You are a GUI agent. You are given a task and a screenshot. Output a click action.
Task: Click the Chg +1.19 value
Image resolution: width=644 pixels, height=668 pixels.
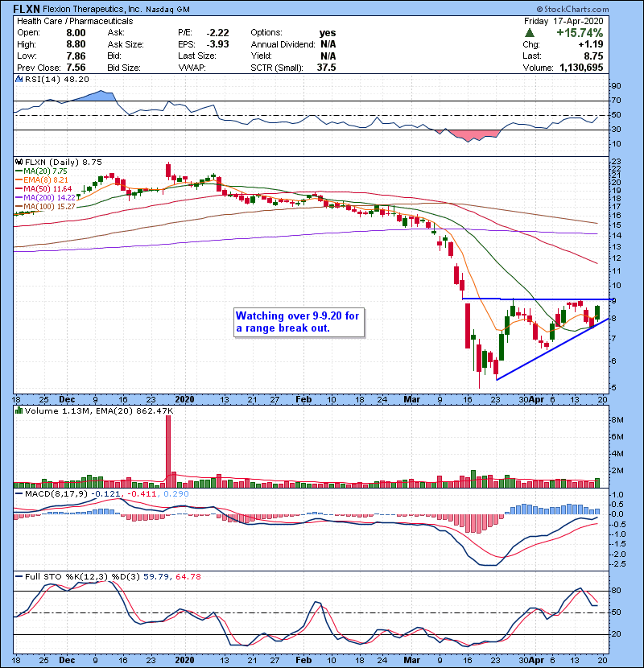(591, 44)
